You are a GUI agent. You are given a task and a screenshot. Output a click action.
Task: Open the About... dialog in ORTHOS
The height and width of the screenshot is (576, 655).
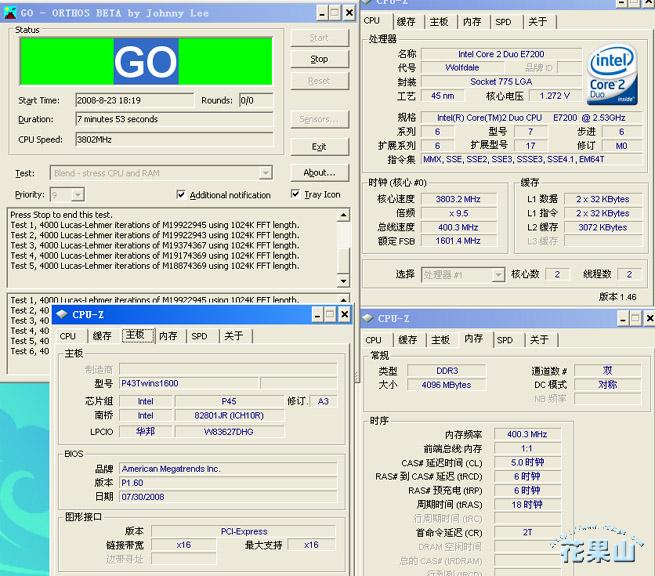(319, 173)
